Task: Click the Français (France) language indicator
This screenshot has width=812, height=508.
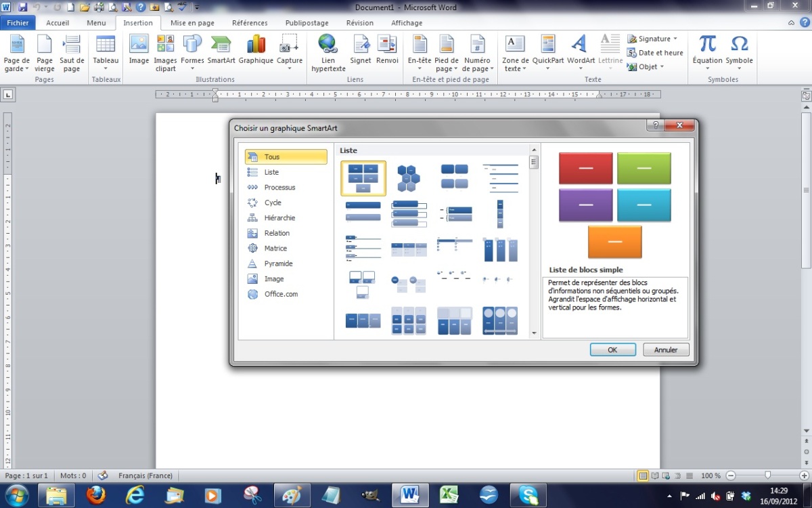Action: 145,475
